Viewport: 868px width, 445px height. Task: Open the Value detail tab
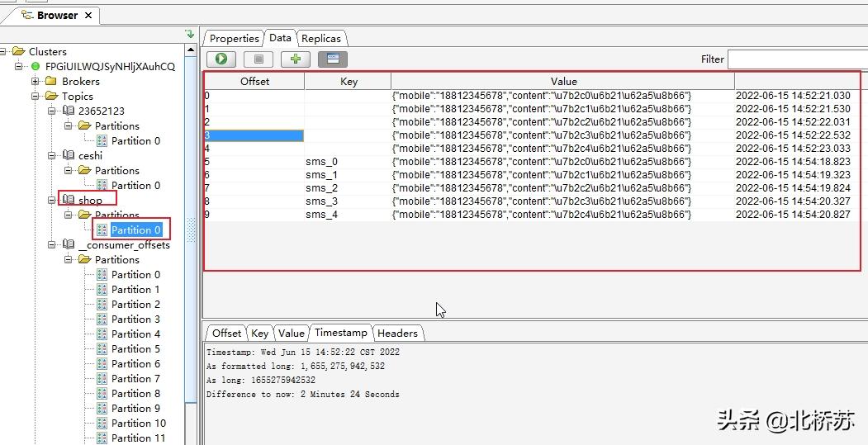click(x=292, y=334)
